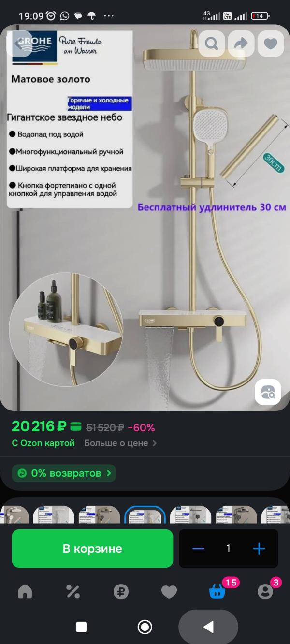
Task: Open search with the magnifier icon
Action: (212, 43)
